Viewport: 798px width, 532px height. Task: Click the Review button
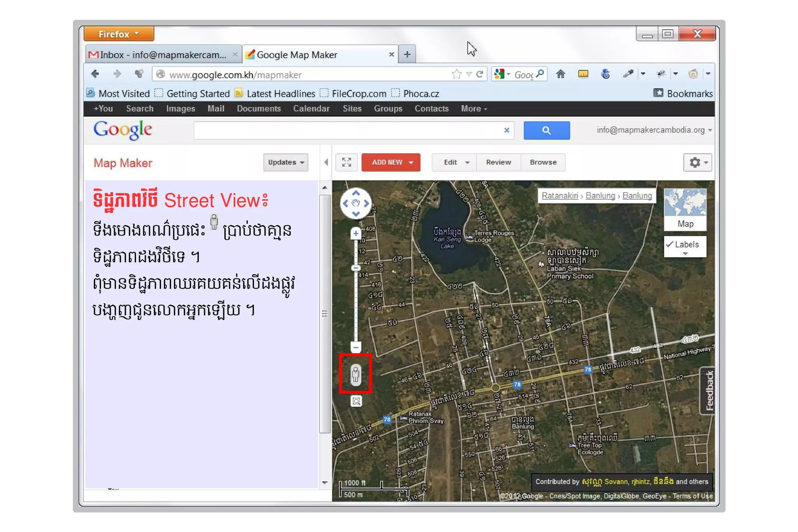(x=498, y=162)
